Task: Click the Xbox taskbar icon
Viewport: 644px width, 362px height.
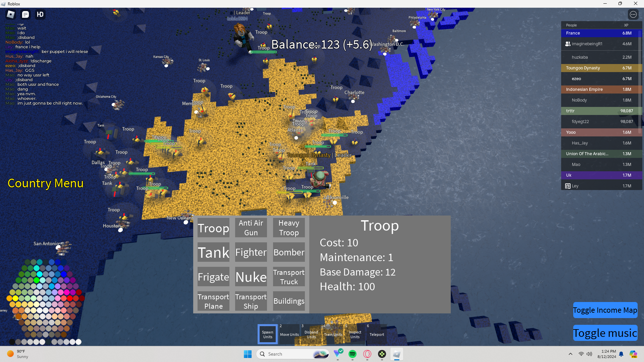Action: coord(382,354)
